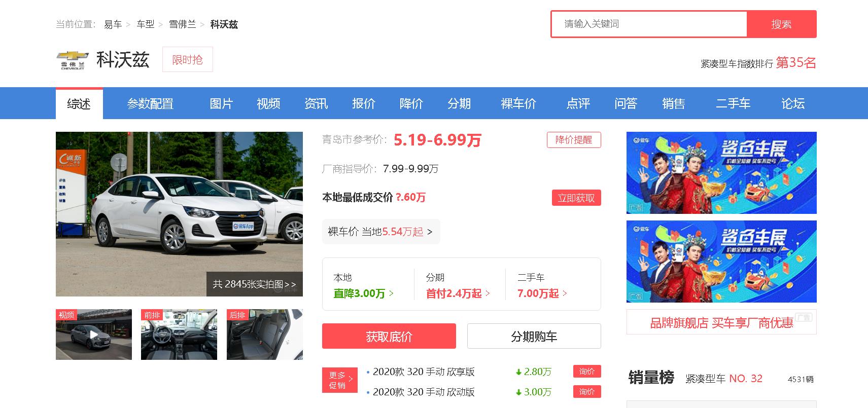Expand the local direct discount 3.00万 option
Screen dimensions: 868x408
click(363, 293)
